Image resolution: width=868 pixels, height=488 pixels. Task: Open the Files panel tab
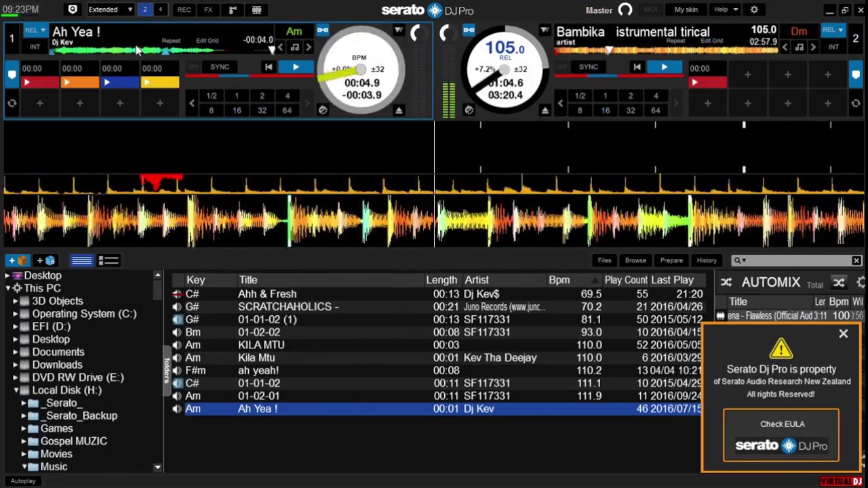[604, 260]
